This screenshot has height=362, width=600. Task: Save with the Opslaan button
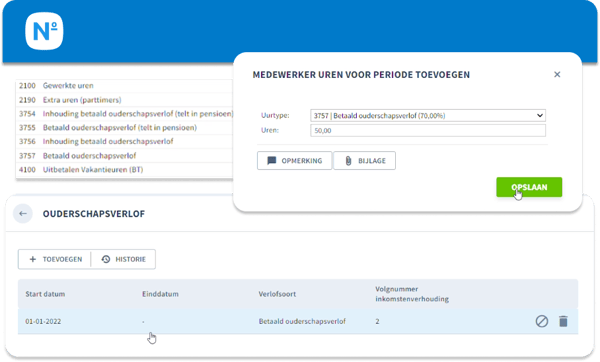tap(529, 187)
